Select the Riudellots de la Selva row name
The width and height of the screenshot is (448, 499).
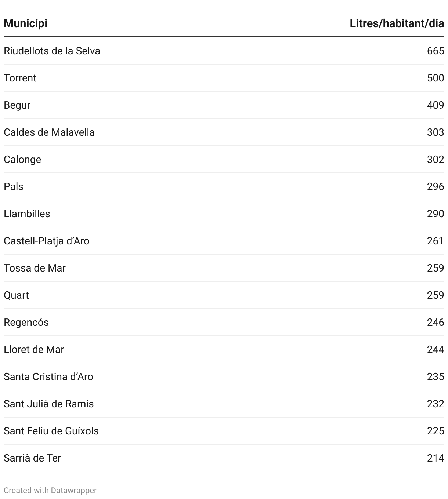tap(52, 51)
